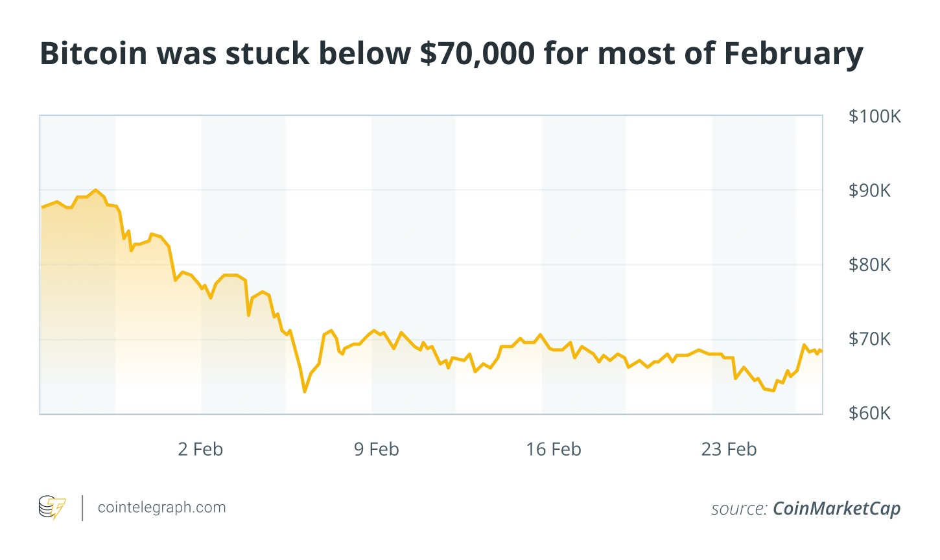Click the vertical divider beside the Cointelegraph logo
Image resolution: width=940 pixels, height=560 pixels.
pyautogui.click(x=83, y=507)
